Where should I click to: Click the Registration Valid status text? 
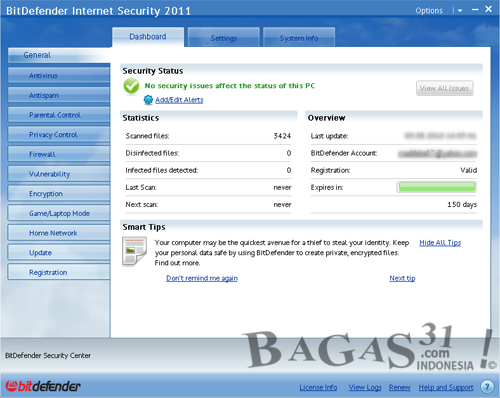tap(469, 170)
